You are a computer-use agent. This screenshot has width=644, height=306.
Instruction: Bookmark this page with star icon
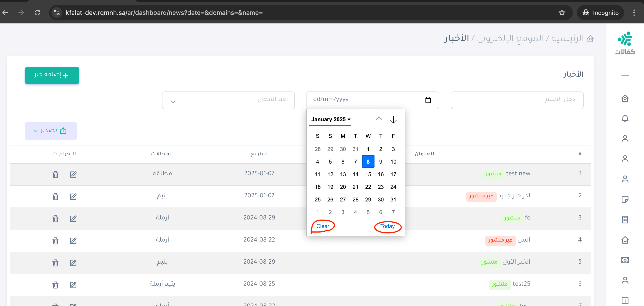click(562, 12)
